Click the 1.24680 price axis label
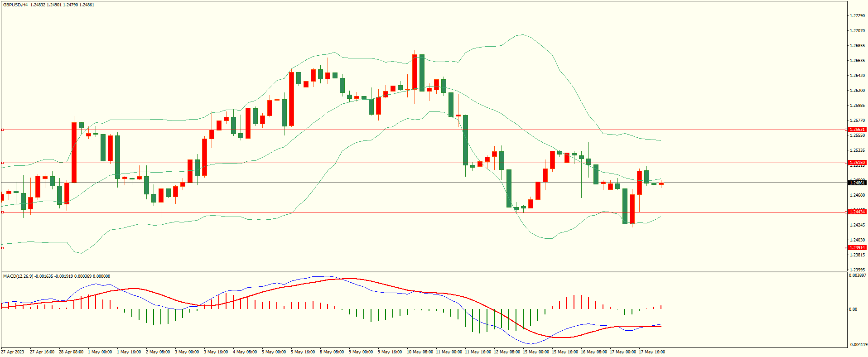Viewport: 868px width, 357px height. (857, 195)
